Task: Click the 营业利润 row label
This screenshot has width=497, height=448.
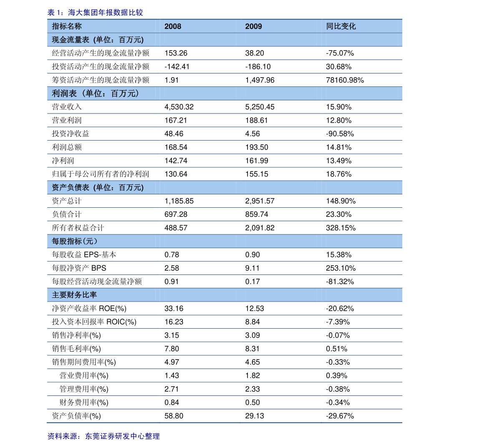Action: pyautogui.click(x=67, y=121)
